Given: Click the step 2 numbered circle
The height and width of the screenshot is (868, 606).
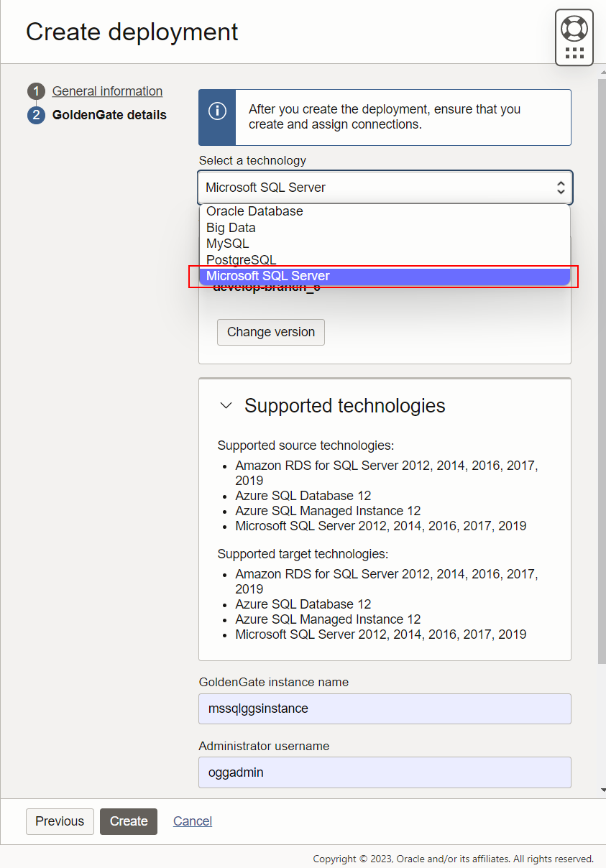Looking at the screenshot, I should click(35, 115).
